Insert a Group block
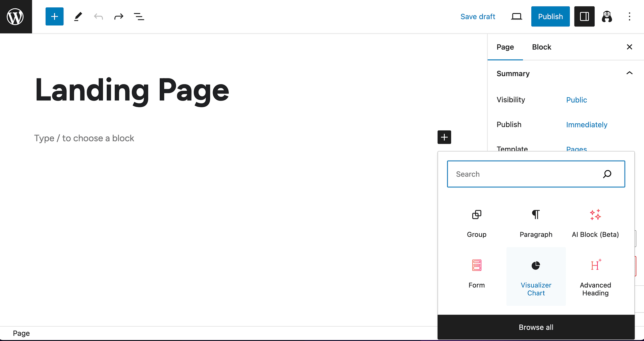Image resolution: width=644 pixels, height=341 pixels. tap(476, 223)
